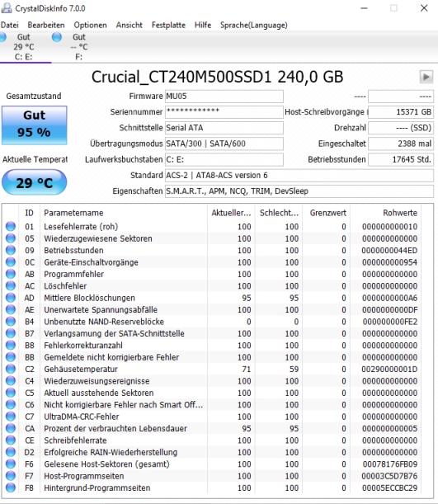Open the Optionen menu
This screenshot has width=438, height=504.
(x=90, y=25)
